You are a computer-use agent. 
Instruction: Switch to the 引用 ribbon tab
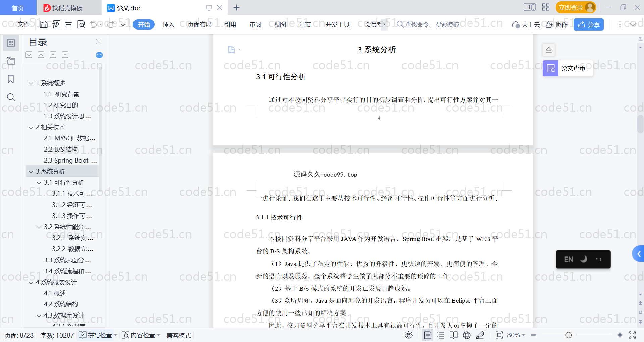click(x=230, y=24)
